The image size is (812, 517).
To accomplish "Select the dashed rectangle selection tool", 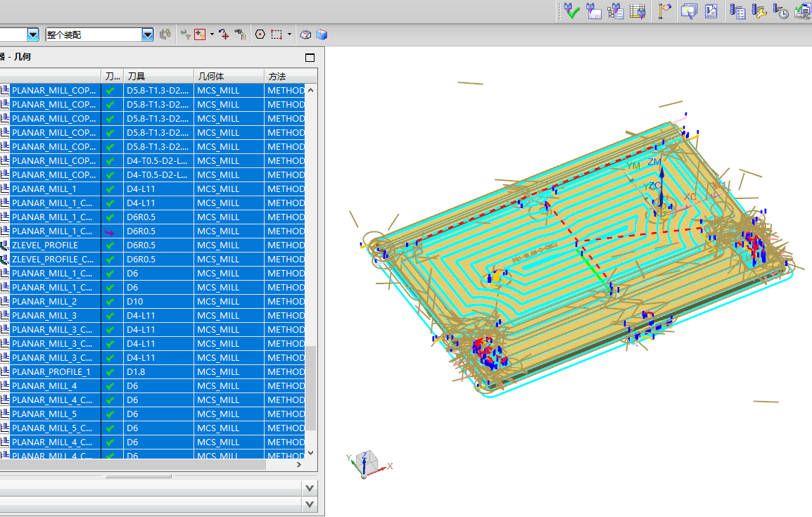I will 277,34.
